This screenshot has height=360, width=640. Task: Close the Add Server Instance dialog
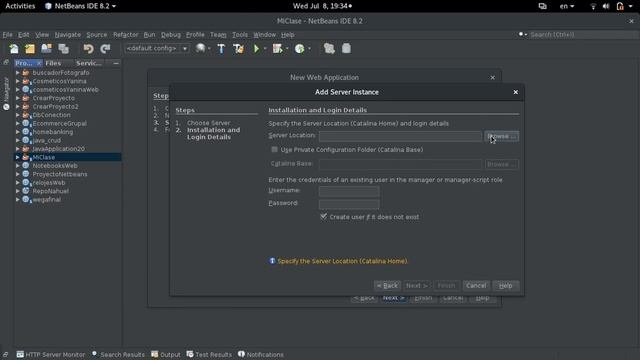[x=516, y=92]
